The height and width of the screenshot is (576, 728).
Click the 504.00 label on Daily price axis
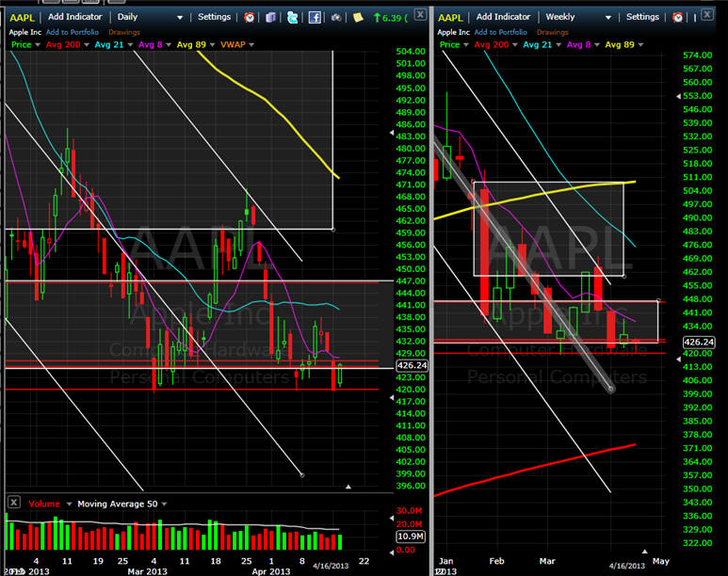coord(411,51)
